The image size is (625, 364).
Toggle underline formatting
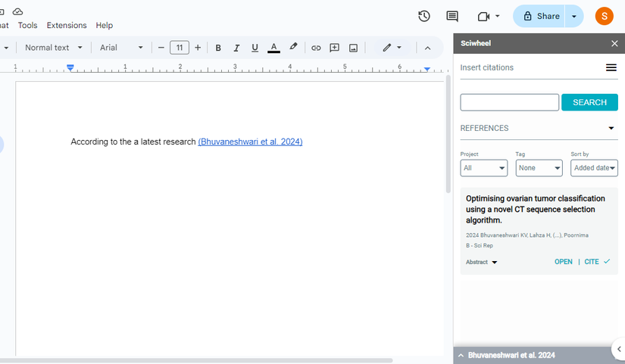click(x=255, y=48)
